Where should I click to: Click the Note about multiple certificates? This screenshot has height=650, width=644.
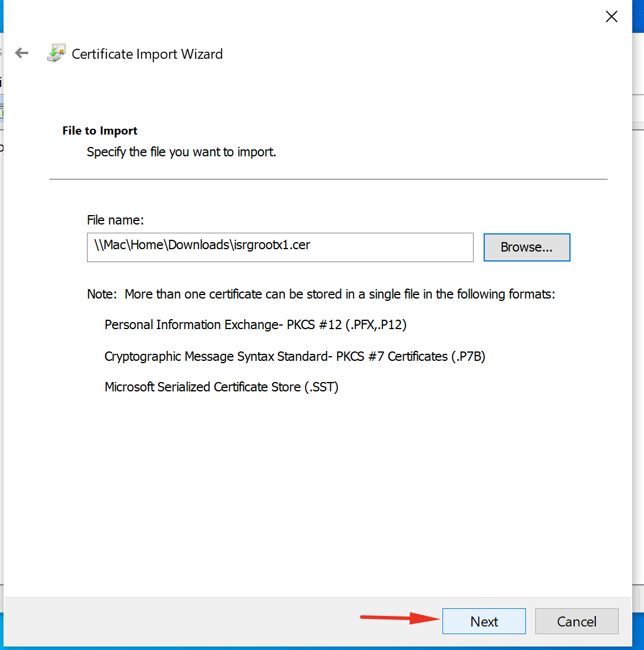tap(321, 294)
